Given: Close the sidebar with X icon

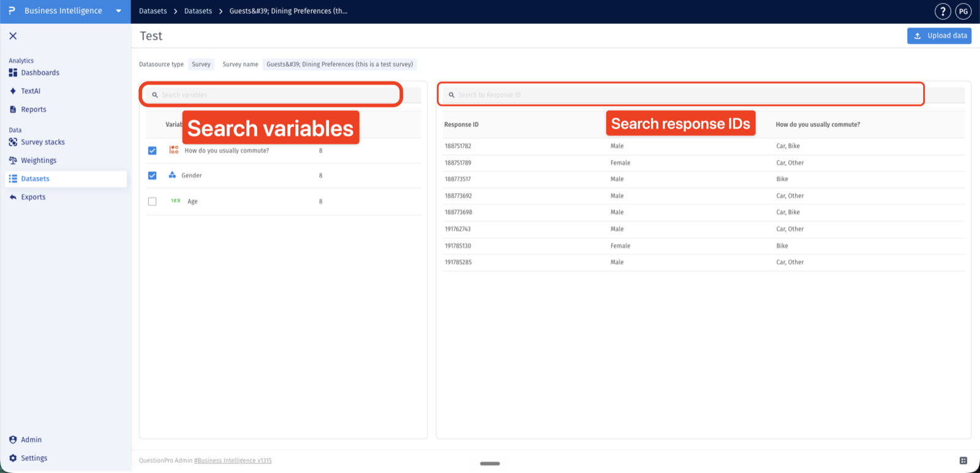Looking at the screenshot, I should (13, 36).
